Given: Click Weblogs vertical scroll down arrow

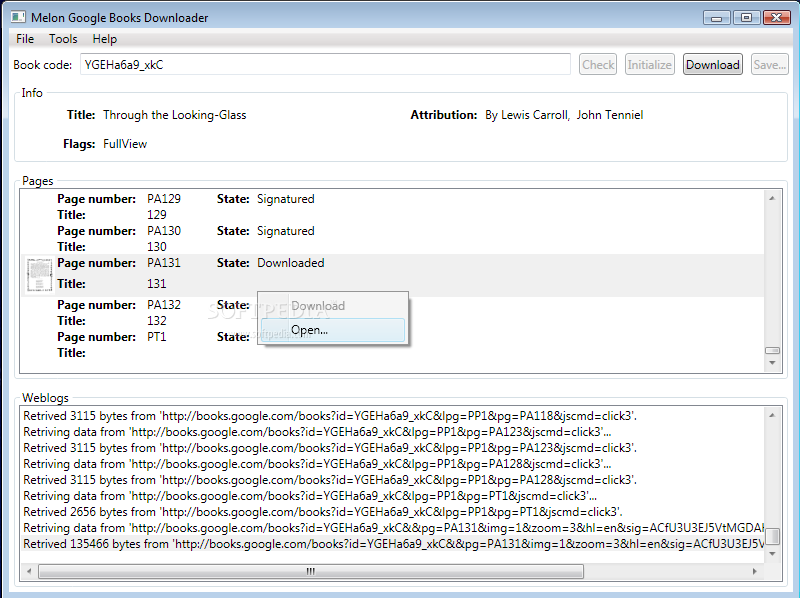Looking at the screenshot, I should 772,554.
